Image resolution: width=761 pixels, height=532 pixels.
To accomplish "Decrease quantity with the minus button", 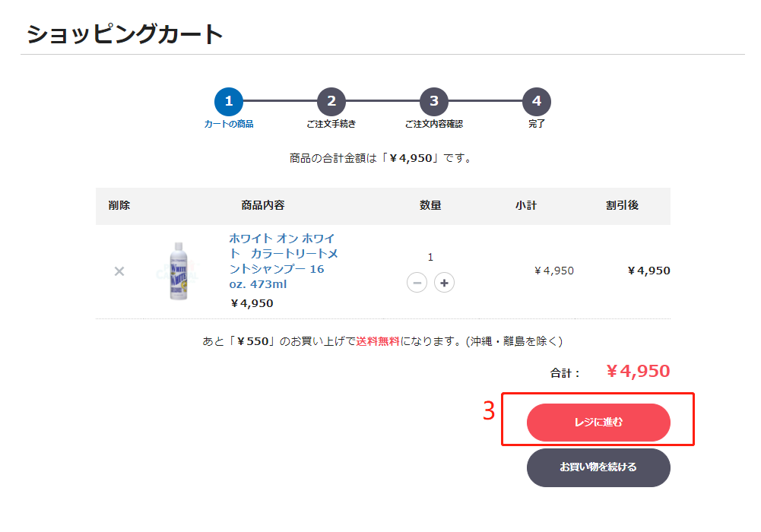I will 417,283.
